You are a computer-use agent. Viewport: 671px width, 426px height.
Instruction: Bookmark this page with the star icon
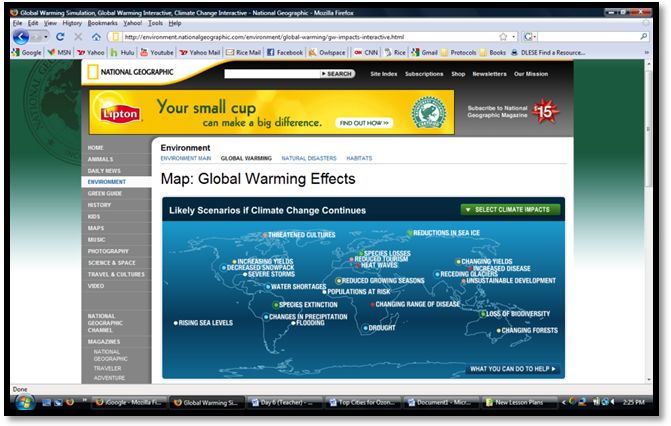[x=503, y=37]
